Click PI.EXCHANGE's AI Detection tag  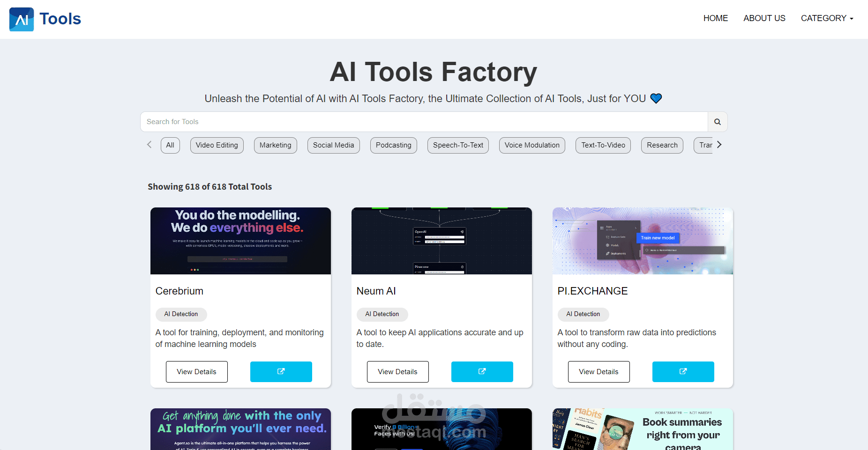pos(583,314)
